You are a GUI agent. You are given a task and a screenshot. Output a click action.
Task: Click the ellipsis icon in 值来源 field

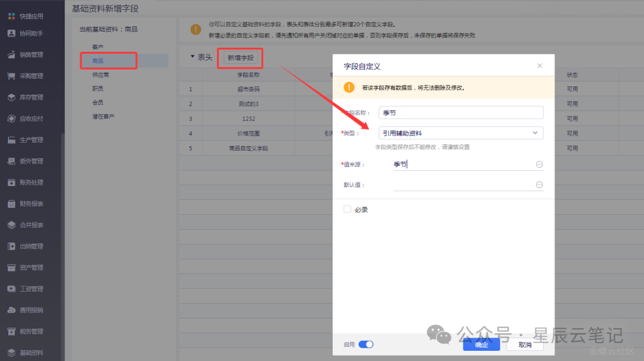539,164
